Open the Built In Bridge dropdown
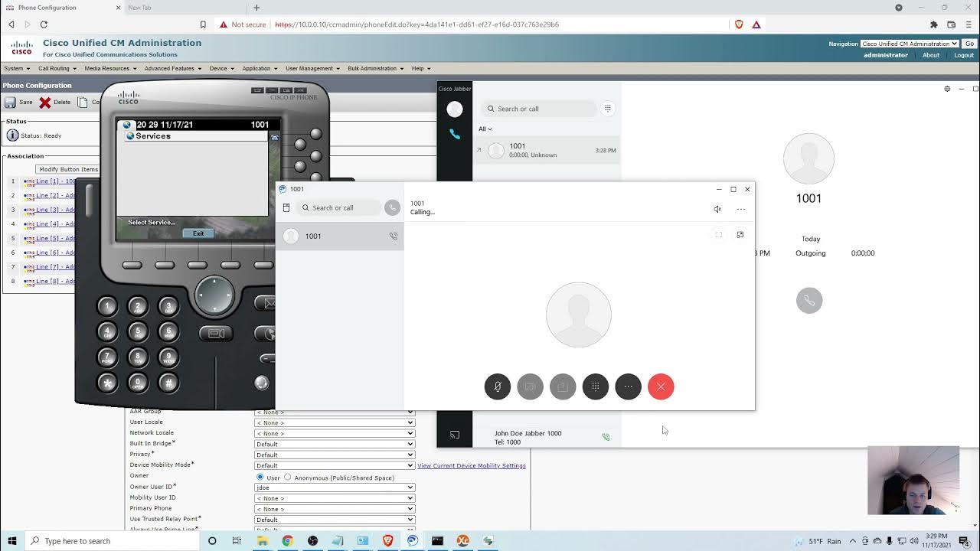Viewport: 980px width, 551px height. point(335,444)
